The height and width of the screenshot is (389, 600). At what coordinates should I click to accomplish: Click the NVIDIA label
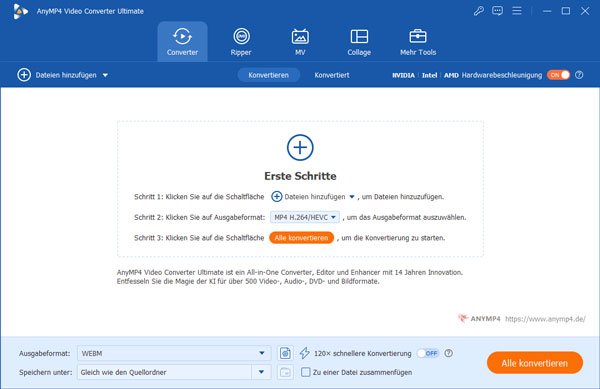(403, 75)
